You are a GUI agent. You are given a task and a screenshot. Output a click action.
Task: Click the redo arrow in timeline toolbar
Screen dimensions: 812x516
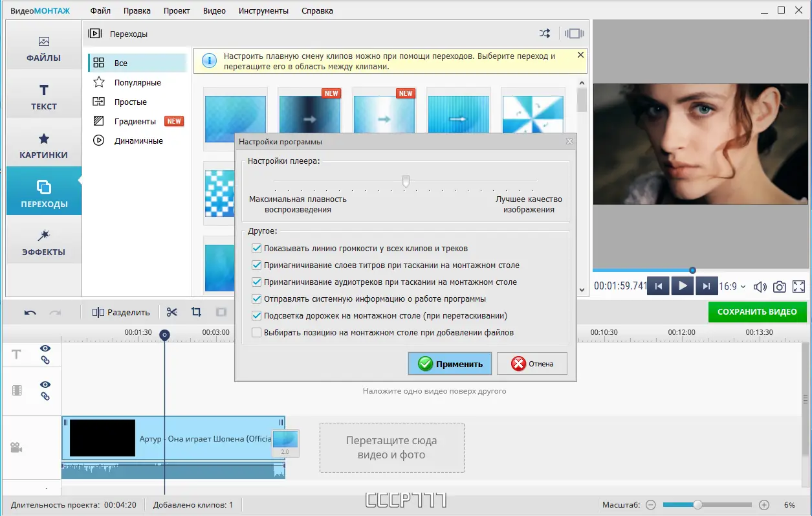pos(55,312)
